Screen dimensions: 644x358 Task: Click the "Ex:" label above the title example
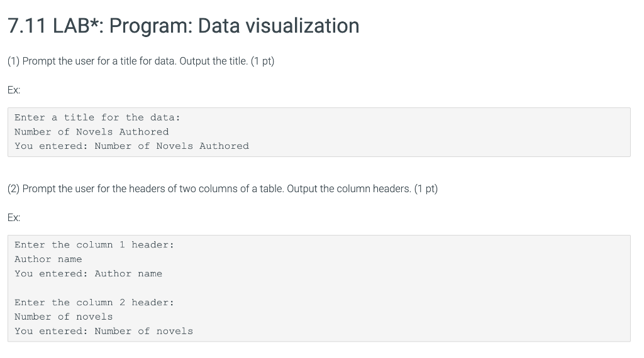(x=14, y=90)
